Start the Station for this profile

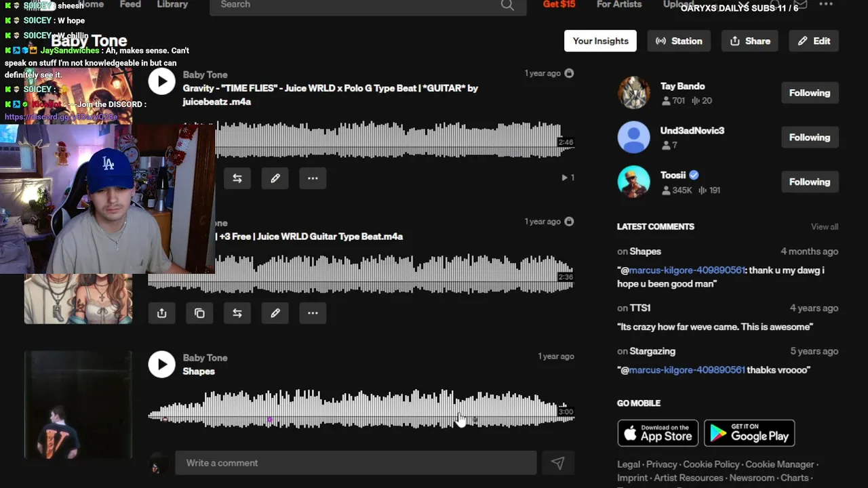[x=679, y=41]
